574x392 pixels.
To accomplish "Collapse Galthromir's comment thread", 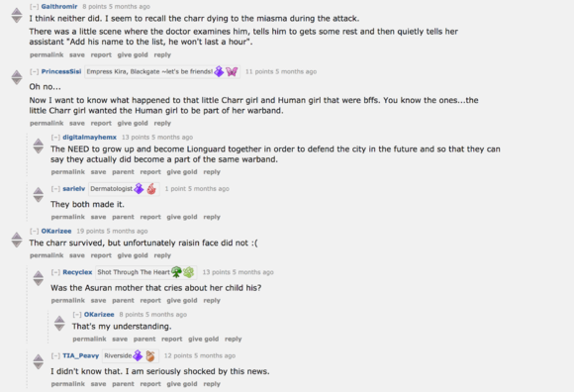I will [x=34, y=7].
